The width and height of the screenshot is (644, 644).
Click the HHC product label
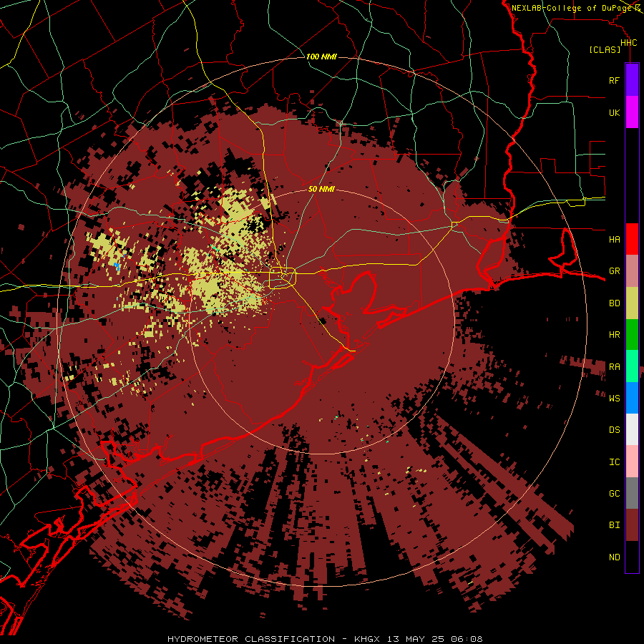[628, 43]
